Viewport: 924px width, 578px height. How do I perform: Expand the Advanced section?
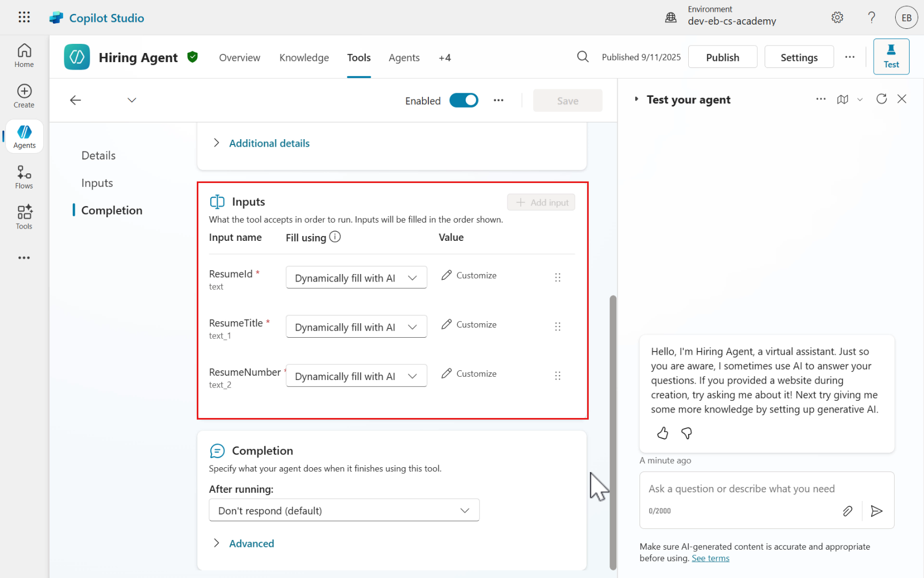tap(251, 544)
